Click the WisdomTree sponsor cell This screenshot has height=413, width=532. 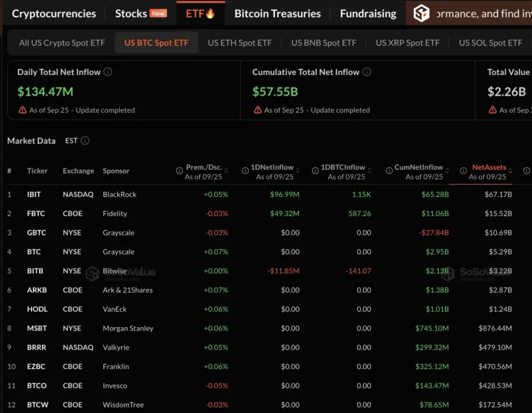coord(123,405)
